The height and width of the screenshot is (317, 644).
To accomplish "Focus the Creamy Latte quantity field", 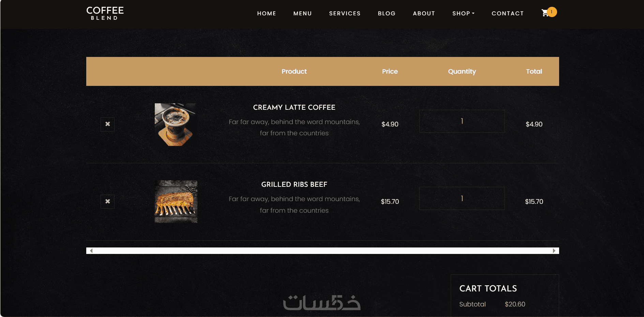I will (x=462, y=121).
